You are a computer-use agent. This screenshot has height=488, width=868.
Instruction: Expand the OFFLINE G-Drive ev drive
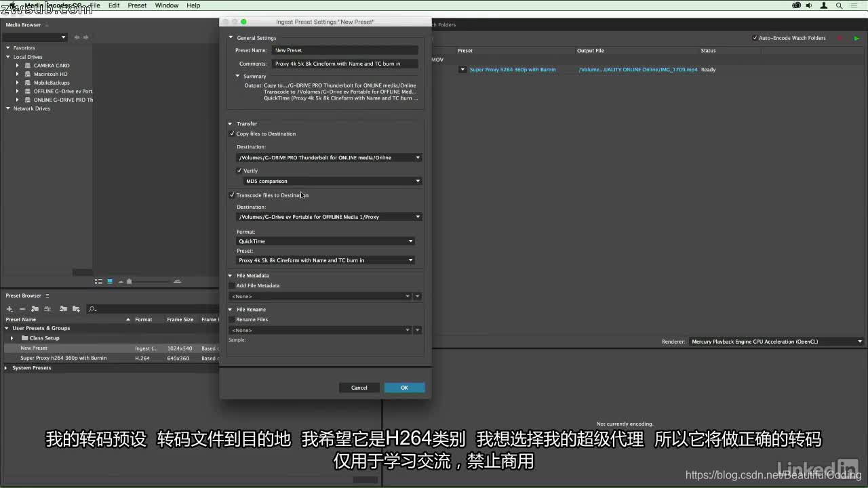[18, 91]
